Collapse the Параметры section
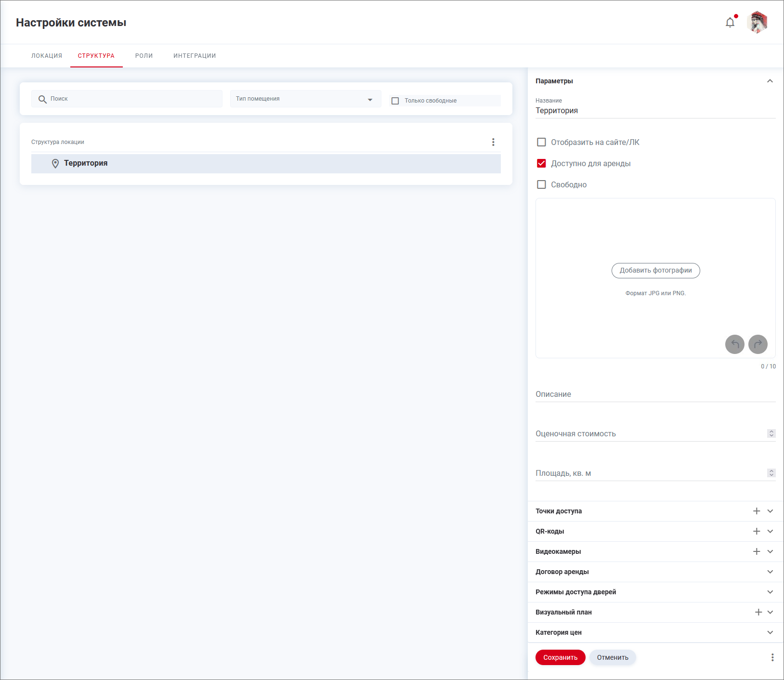 point(770,81)
